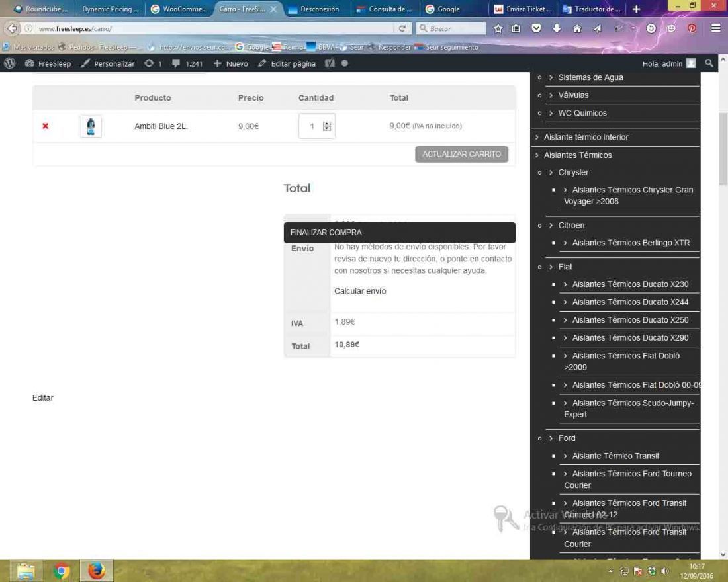Open the Hola, admin account menu

click(669, 63)
